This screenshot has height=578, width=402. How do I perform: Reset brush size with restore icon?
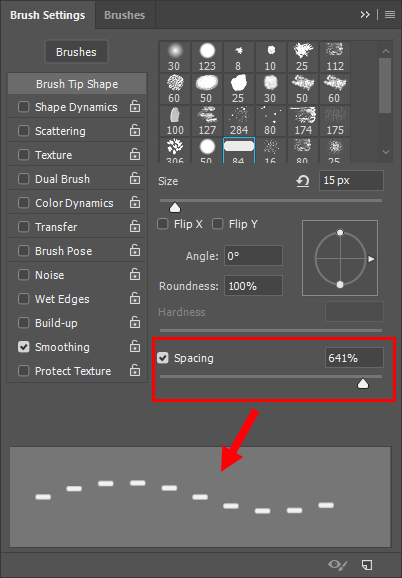pos(303,181)
